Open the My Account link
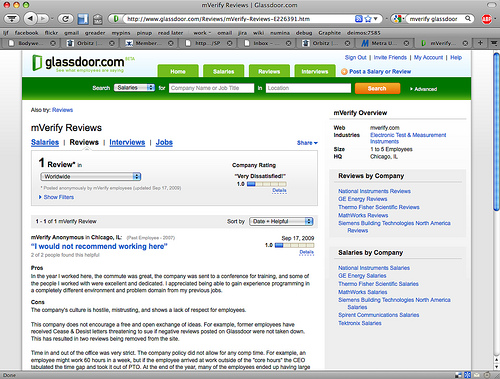 click(428, 57)
